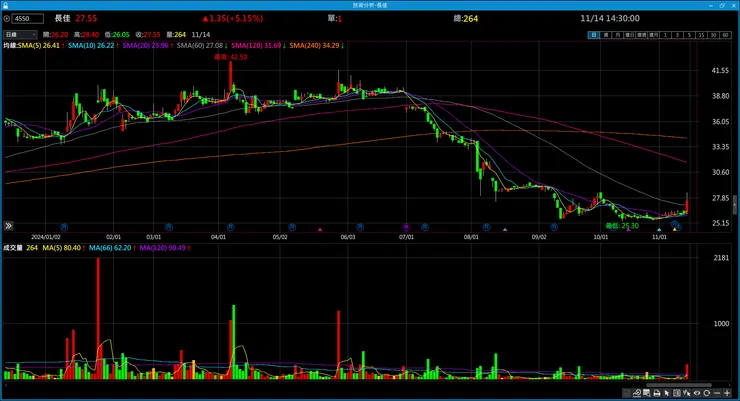740x401 pixels.
Task: Click the vertical price-axis slider handle
Action: pos(734,205)
